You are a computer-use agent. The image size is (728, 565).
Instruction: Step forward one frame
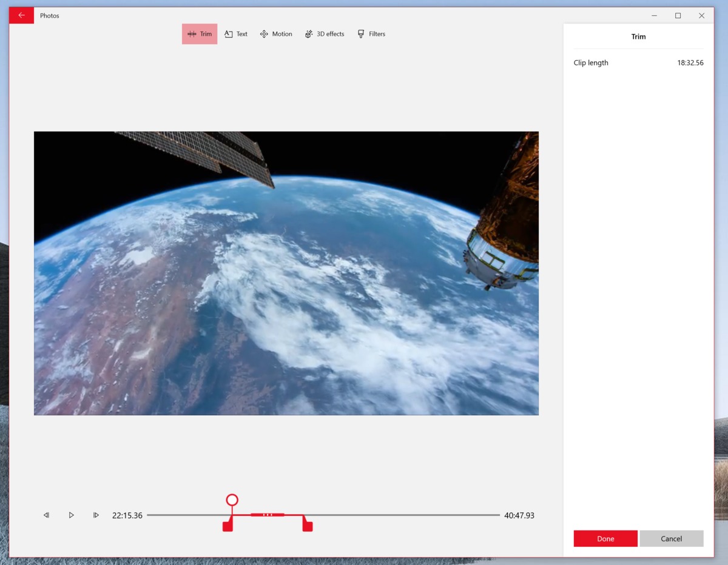tap(95, 515)
